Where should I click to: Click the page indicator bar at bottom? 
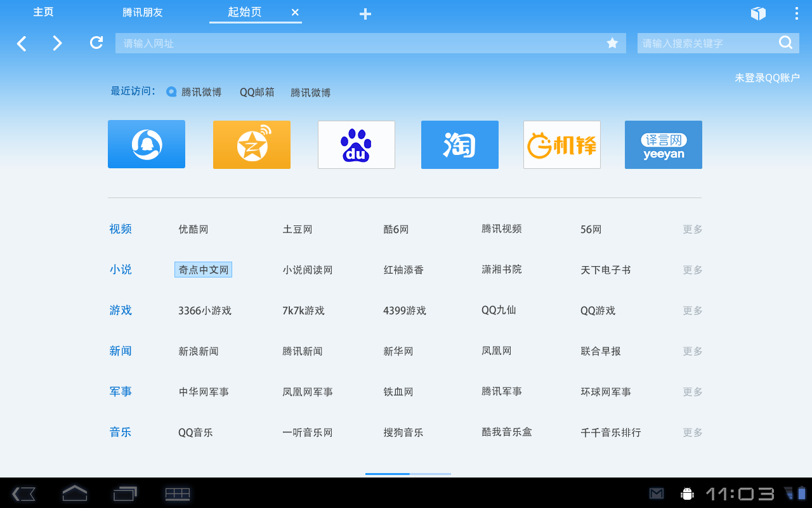(408, 474)
